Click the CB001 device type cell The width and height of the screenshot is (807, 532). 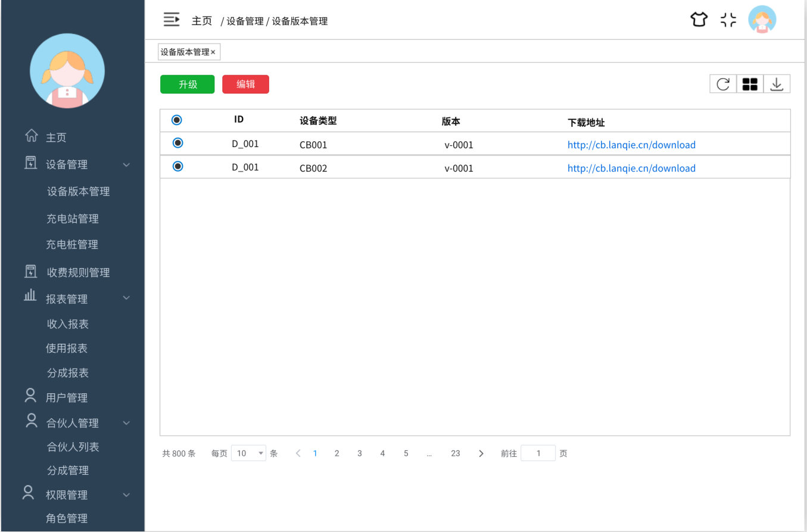pos(313,145)
